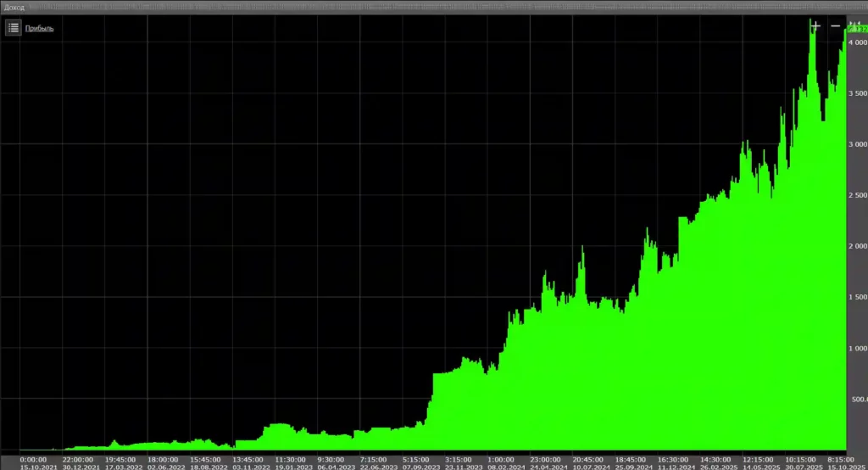
Task: Select the 11.12.2024 date label
Action: (676, 467)
